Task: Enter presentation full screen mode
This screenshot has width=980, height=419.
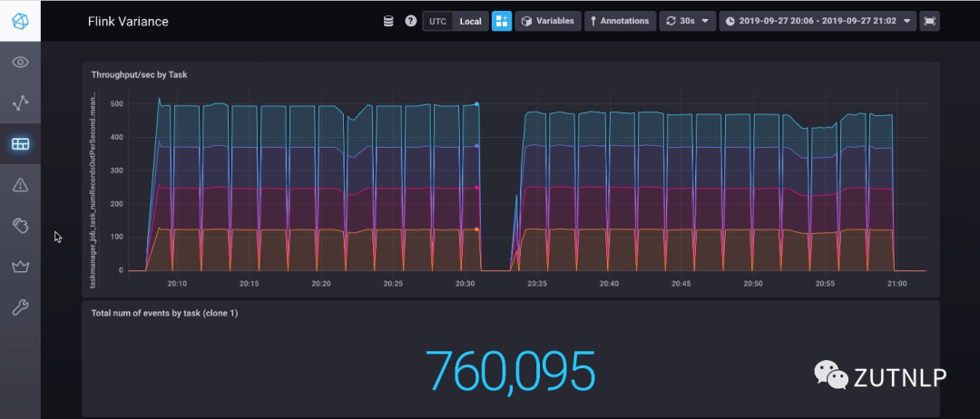Action: click(929, 21)
